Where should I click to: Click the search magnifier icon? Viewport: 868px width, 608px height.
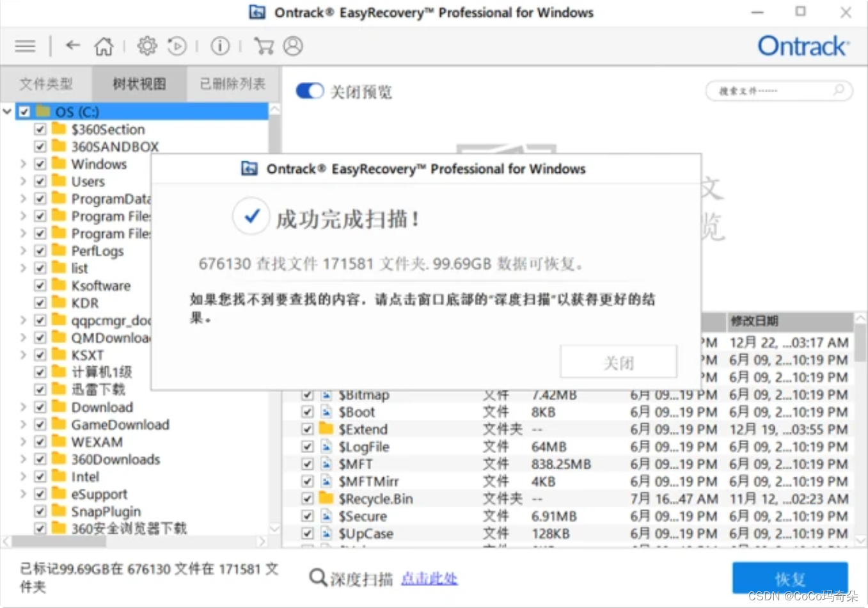coord(839,90)
